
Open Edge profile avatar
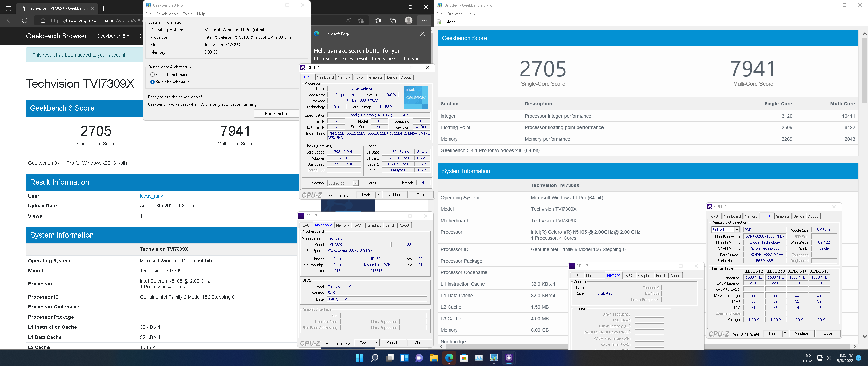pos(409,20)
